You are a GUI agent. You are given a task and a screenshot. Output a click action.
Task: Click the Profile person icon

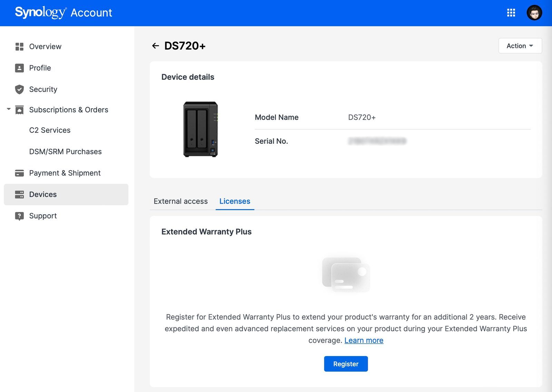[19, 68]
